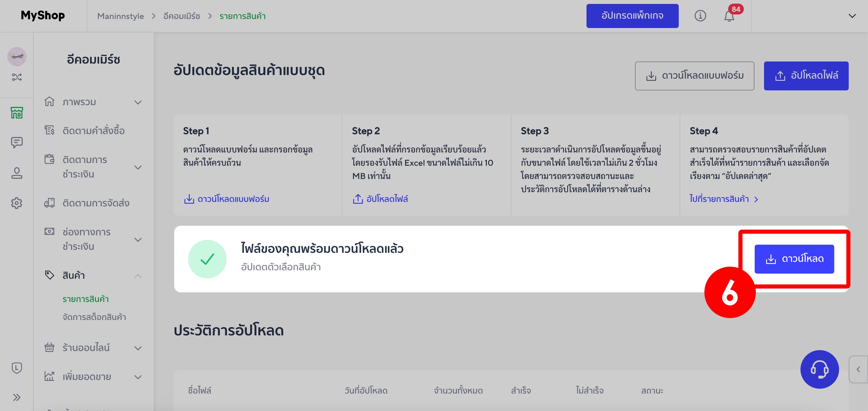Click the highlighted ดาวน์โหลด download button
The image size is (868, 411).
[x=794, y=259]
